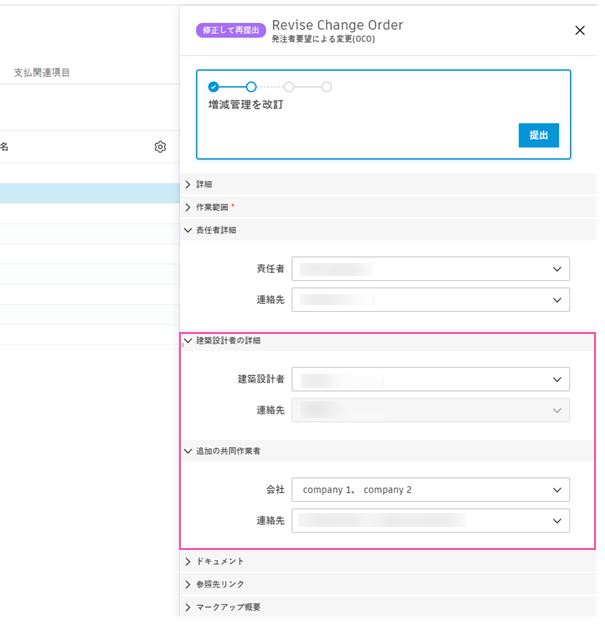
Task: Expand the 詳細 section
Action: (x=388, y=184)
